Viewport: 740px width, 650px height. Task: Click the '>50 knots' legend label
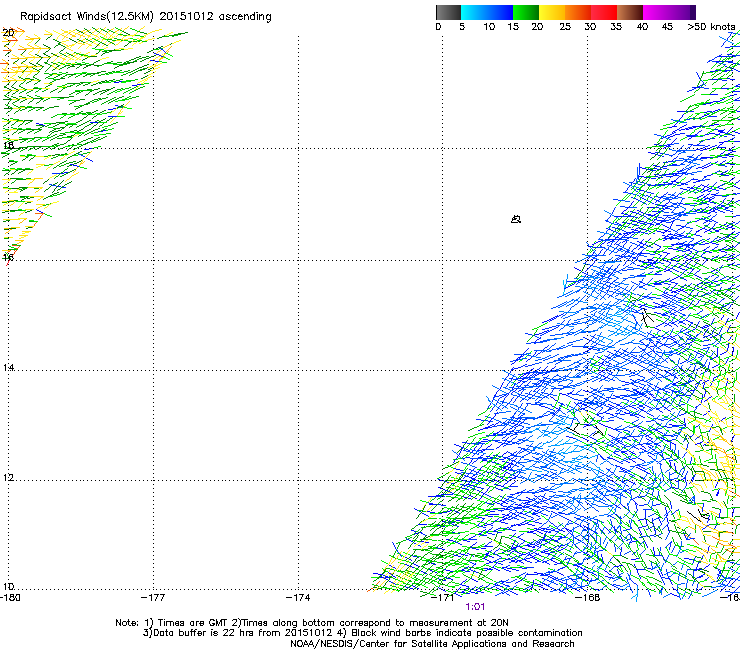(x=711, y=26)
